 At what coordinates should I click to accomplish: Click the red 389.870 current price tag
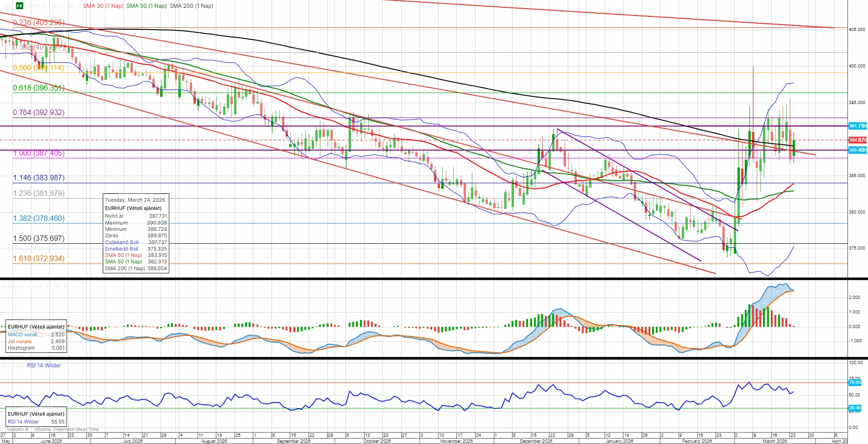[857, 140]
